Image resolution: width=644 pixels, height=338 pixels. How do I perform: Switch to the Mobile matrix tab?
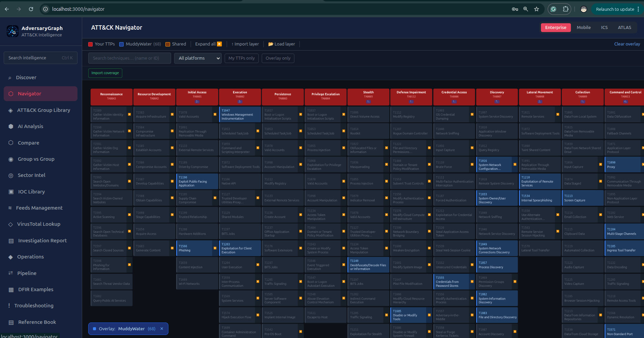click(x=584, y=28)
